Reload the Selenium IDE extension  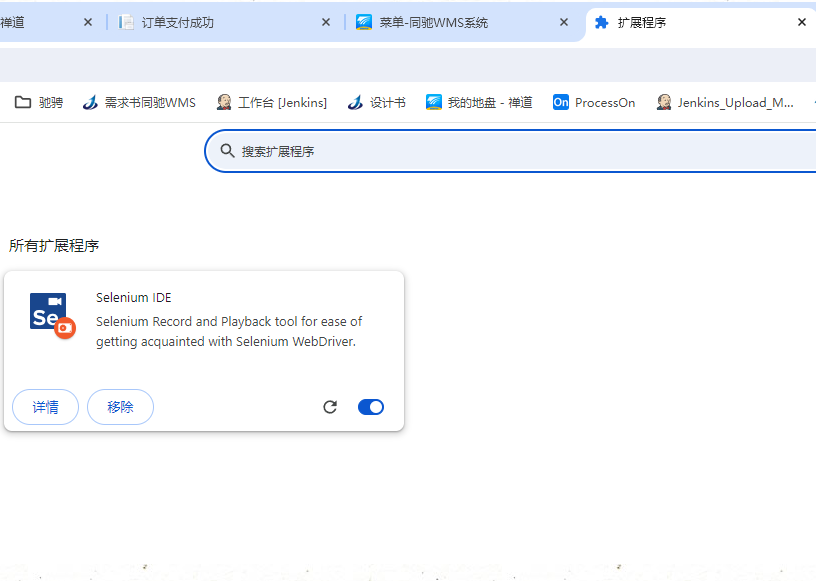[x=330, y=407]
